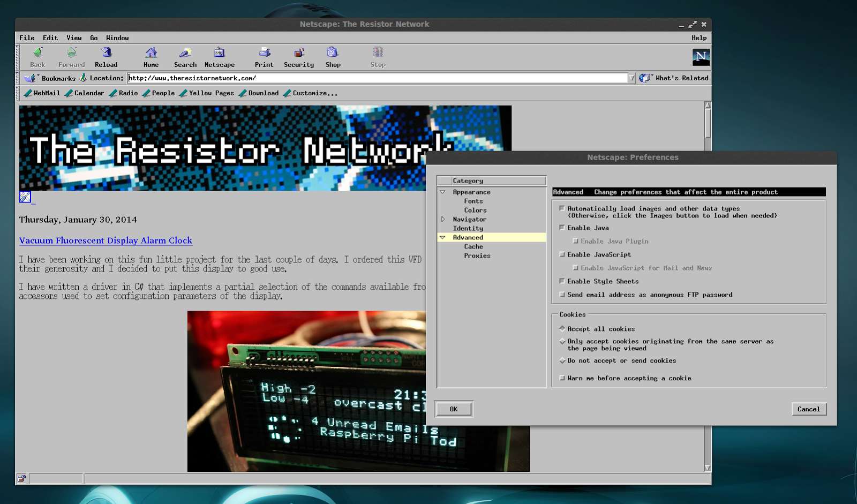Click the Back toolbar icon
Viewport: 857px width, 504px height.
pyautogui.click(x=37, y=52)
